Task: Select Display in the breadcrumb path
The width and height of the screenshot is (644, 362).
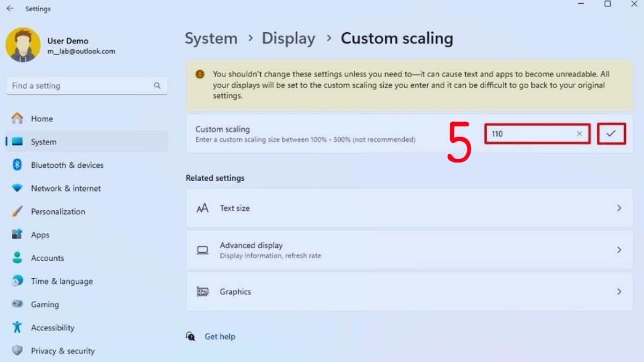Action: pos(289,38)
